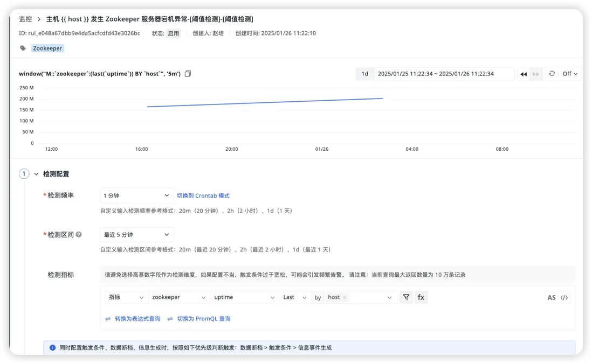Remove the host grouping tag
The width and height of the screenshot is (592, 364).
(344, 297)
